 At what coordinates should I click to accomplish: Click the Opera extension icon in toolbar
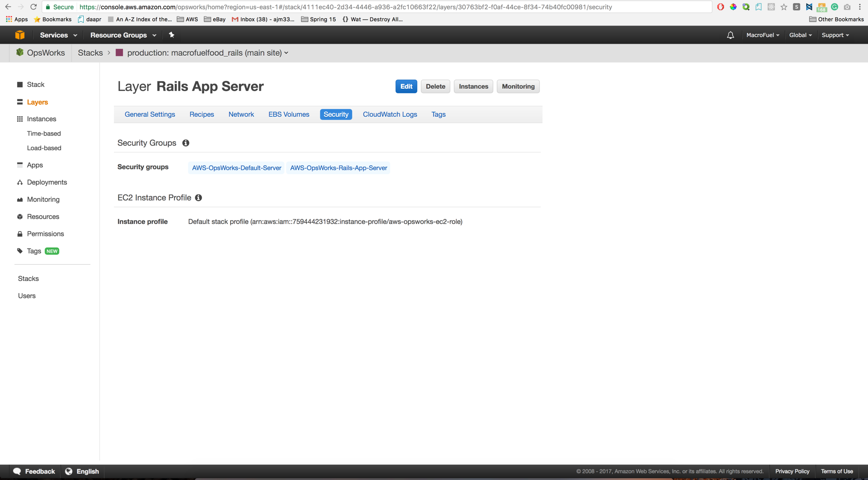pos(720,7)
